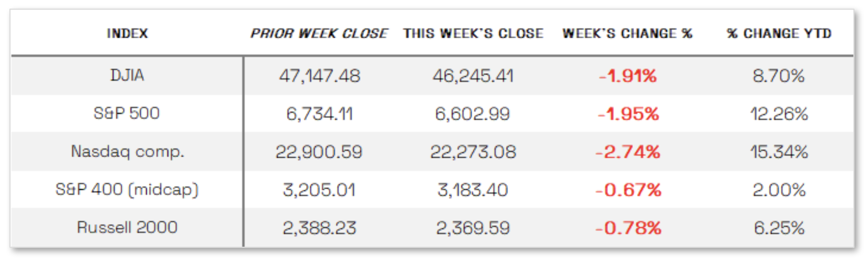Click the WEEK'S CHANGE % header
This screenshot has height=262, width=868.
pyautogui.click(x=627, y=33)
